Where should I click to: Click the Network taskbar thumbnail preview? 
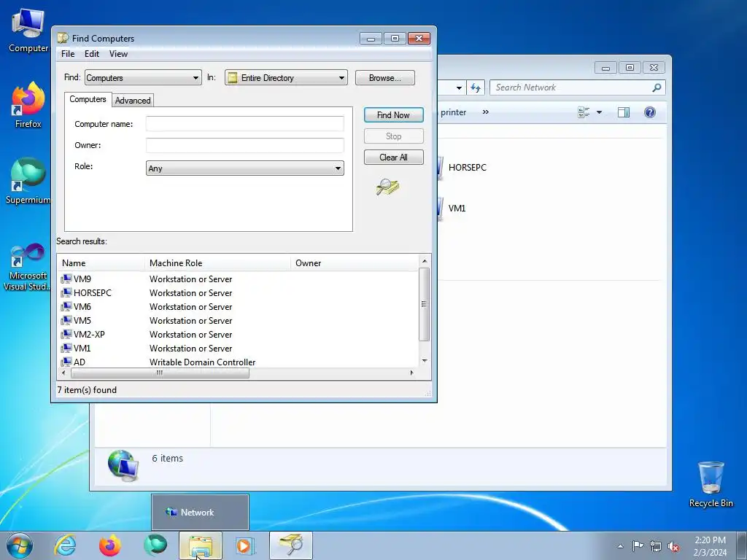pos(200,512)
